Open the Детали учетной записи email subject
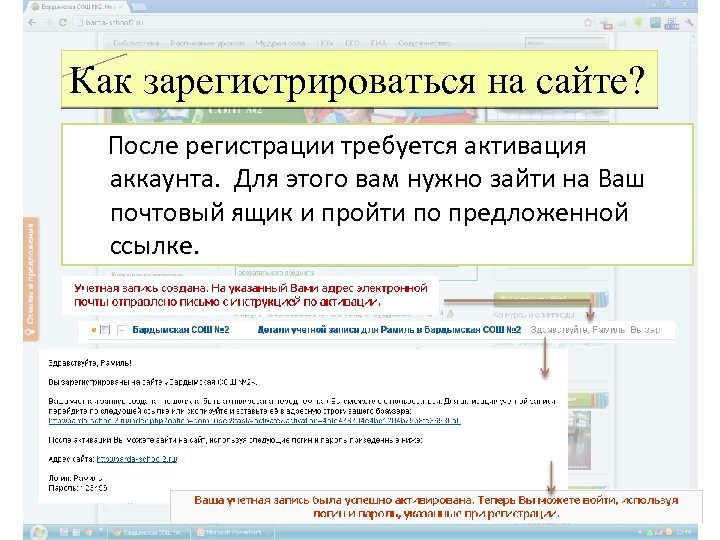720x540 pixels. 389,330
